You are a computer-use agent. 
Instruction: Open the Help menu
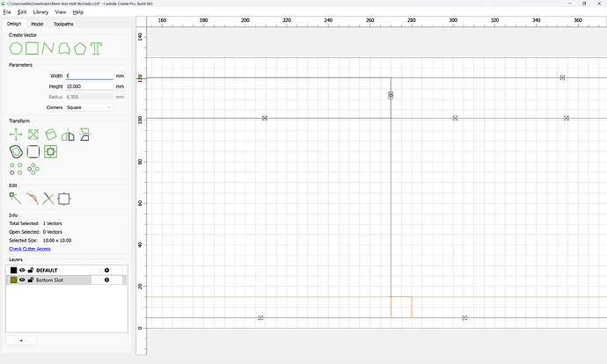point(78,12)
